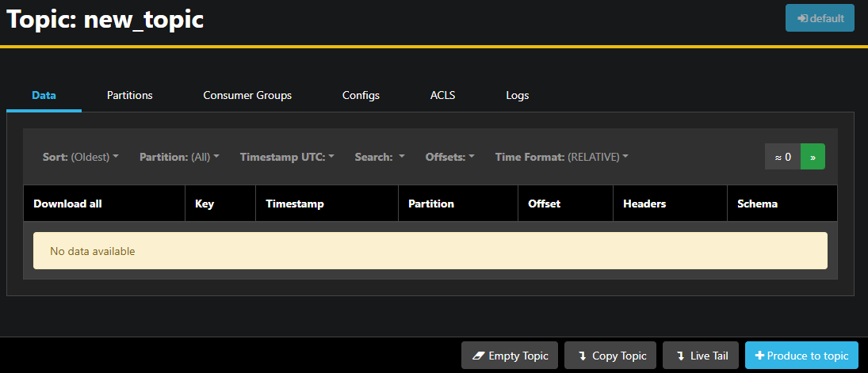View the Logs tab
This screenshot has width=868, height=373.
(517, 95)
